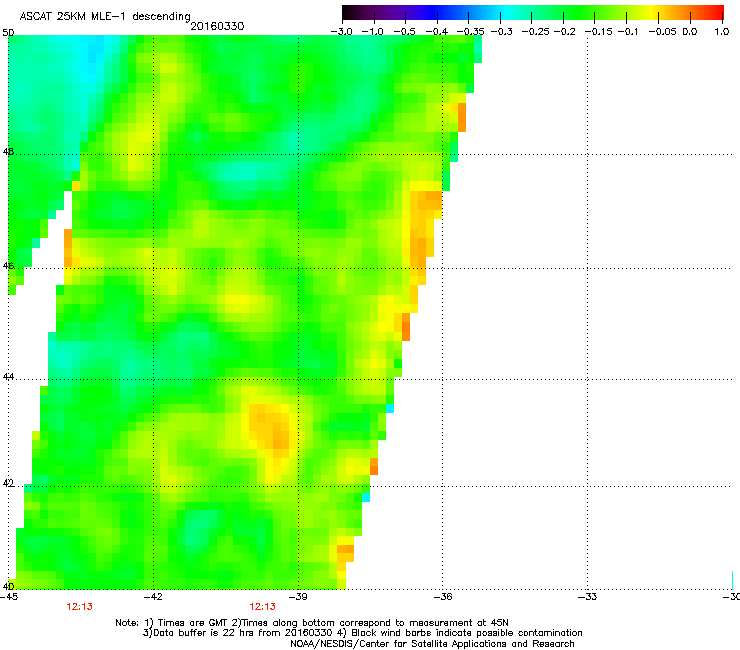Click the longitude -33 axis label
Image resolution: width=740 pixels, height=650 pixels.
(587, 597)
